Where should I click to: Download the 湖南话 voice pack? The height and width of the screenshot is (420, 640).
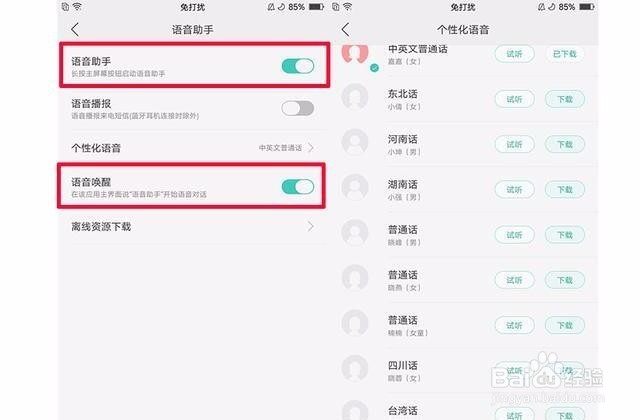pyautogui.click(x=565, y=190)
